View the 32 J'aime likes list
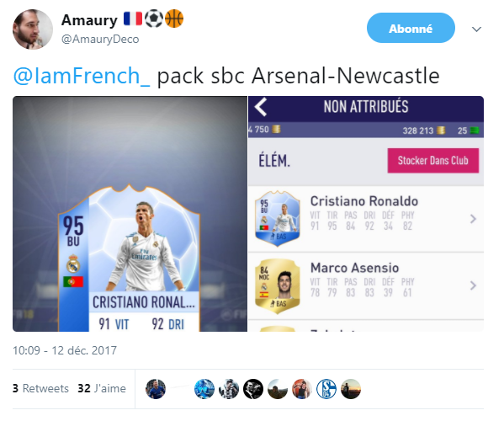The image size is (504, 421). 102,388
